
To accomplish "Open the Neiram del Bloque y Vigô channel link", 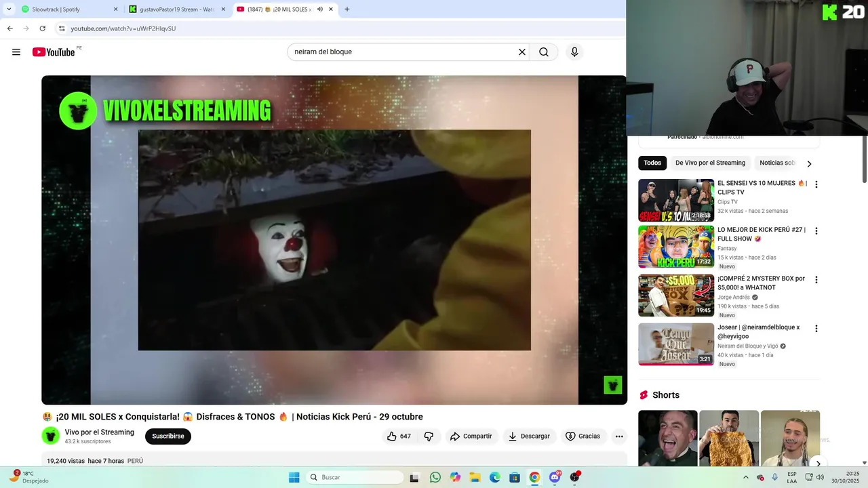I will [x=748, y=346].
